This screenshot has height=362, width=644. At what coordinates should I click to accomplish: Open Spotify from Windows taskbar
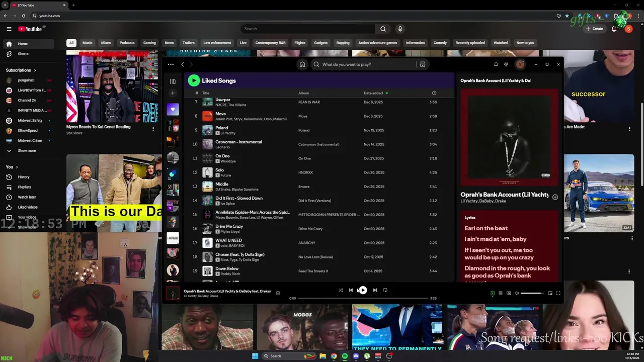coord(345,356)
